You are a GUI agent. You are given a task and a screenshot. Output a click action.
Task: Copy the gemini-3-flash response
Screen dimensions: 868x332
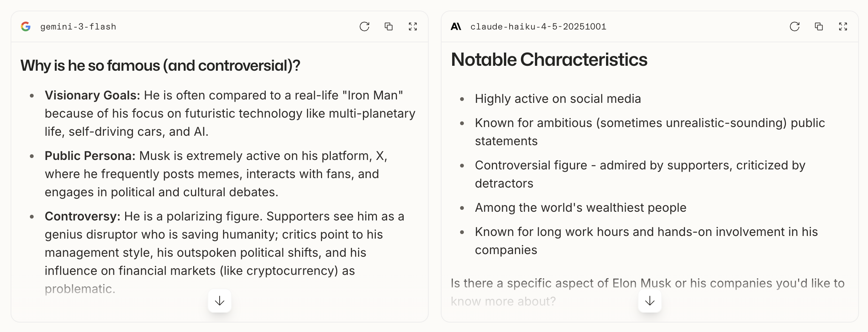pyautogui.click(x=388, y=26)
